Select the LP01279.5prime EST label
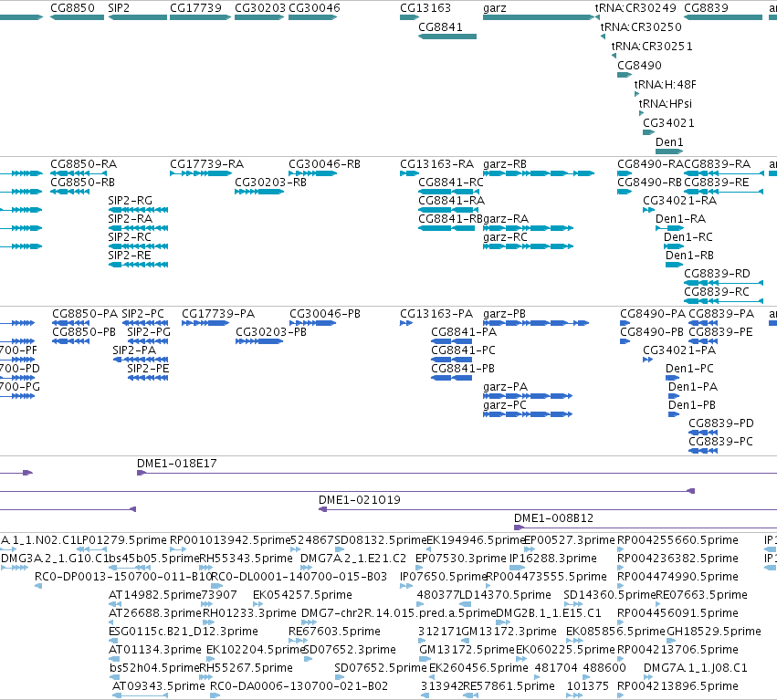This screenshot has height=700, width=777. click(122, 540)
